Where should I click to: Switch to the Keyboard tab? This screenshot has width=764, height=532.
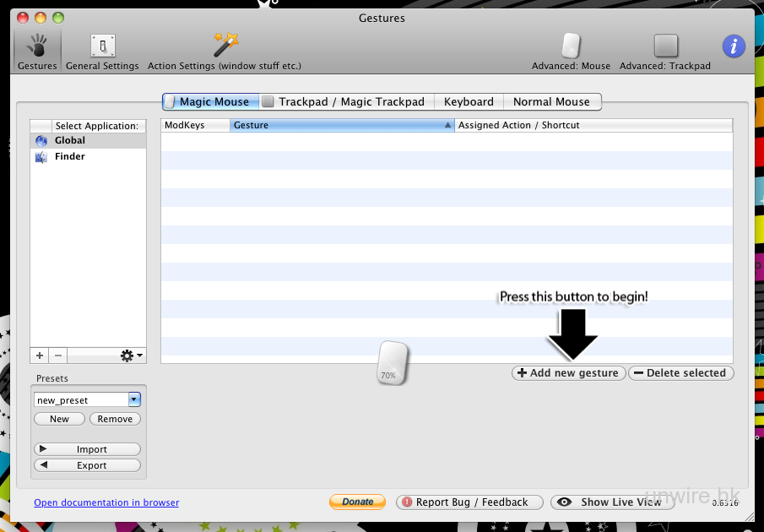click(469, 101)
